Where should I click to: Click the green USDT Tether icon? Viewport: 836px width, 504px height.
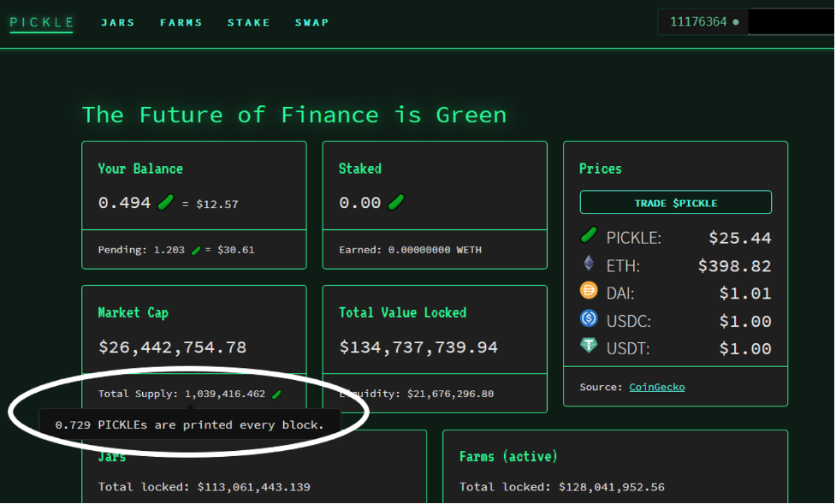(589, 346)
